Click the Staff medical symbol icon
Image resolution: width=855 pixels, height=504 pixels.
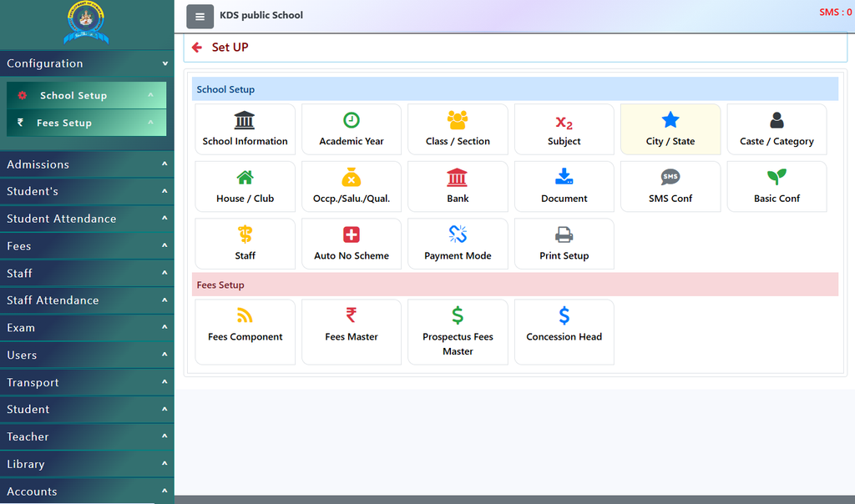[245, 234]
